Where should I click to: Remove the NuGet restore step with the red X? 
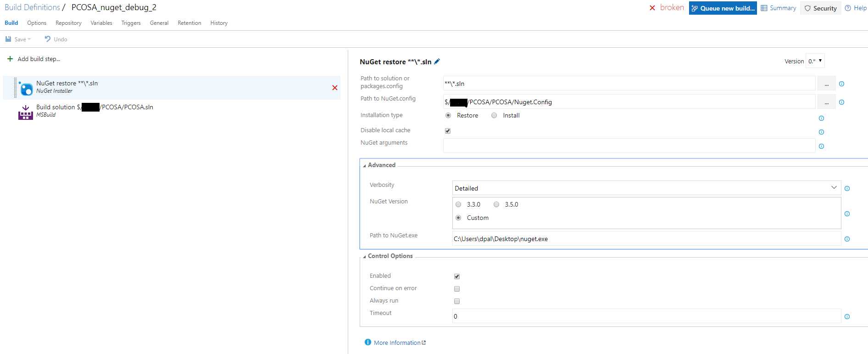(335, 88)
